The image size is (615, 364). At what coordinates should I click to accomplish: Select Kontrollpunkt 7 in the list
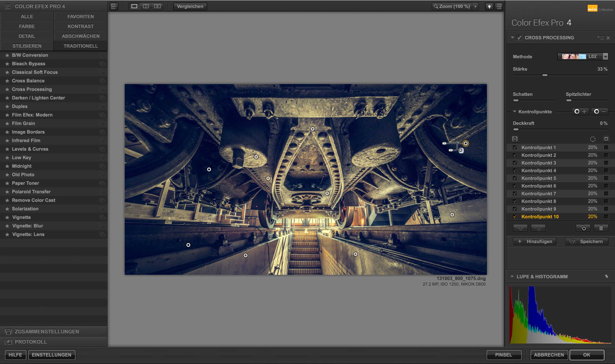tap(538, 194)
